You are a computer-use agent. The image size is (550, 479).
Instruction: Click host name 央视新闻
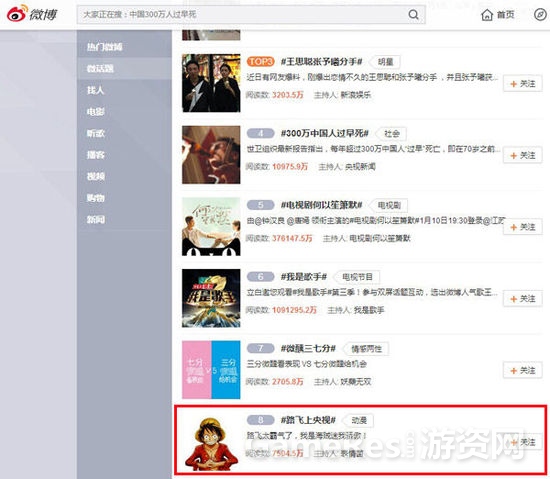tap(360, 167)
